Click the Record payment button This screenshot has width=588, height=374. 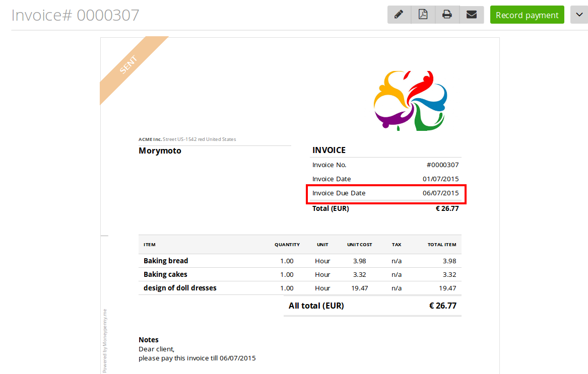[x=527, y=15]
